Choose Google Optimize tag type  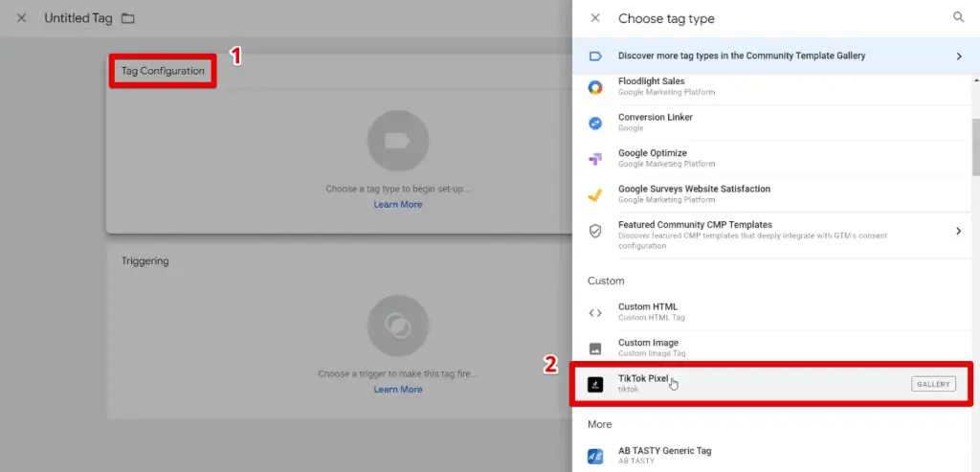(x=772, y=158)
